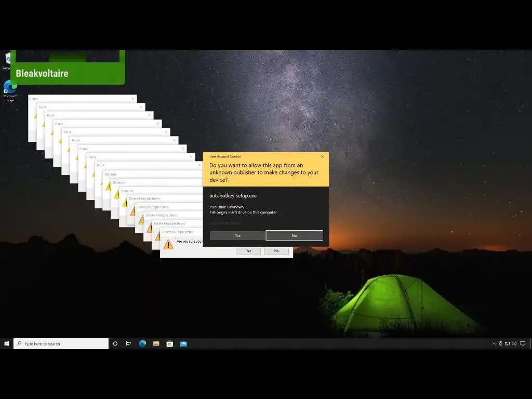Click Yes in the front Delete Multiple Items dialog
Image resolution: width=532 pixels, height=399 pixels.
click(249, 251)
